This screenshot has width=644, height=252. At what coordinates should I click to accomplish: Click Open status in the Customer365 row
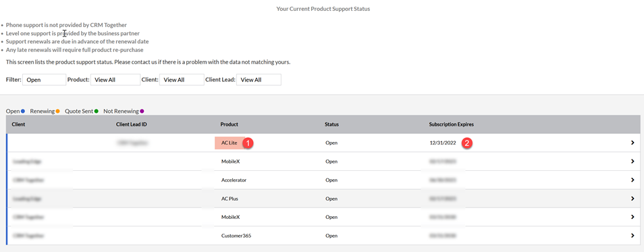[331, 236]
